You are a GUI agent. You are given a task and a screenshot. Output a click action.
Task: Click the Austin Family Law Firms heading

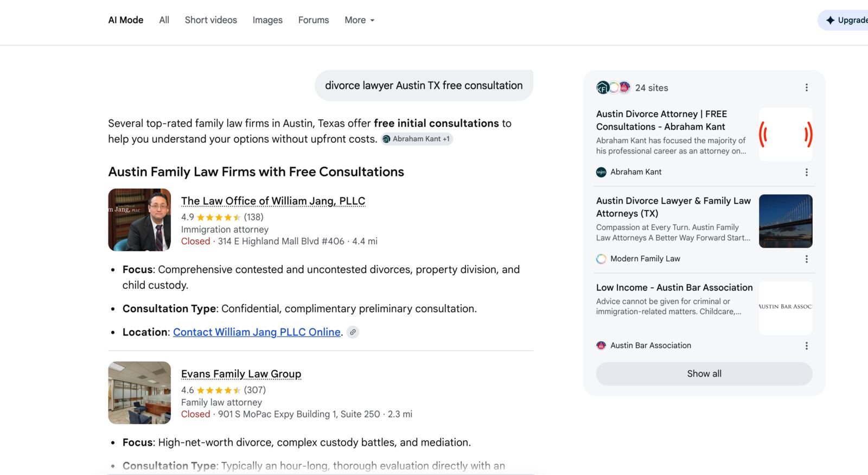point(256,172)
